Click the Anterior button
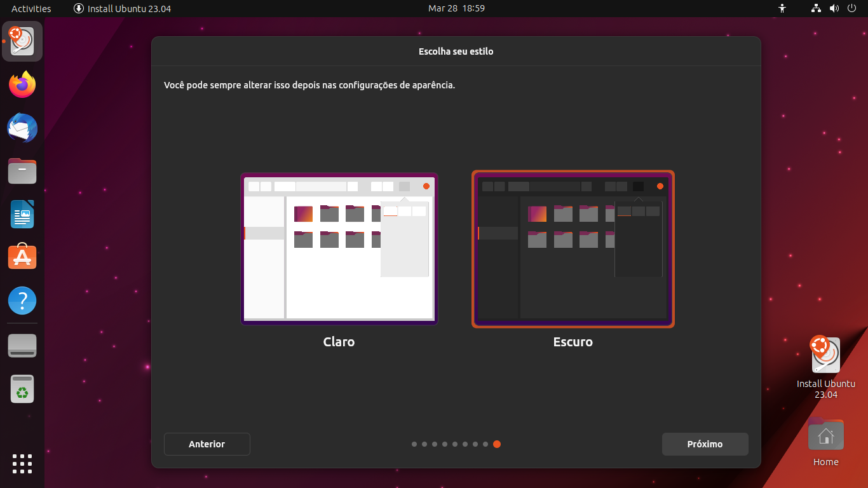The height and width of the screenshot is (488, 868). pos(207,444)
